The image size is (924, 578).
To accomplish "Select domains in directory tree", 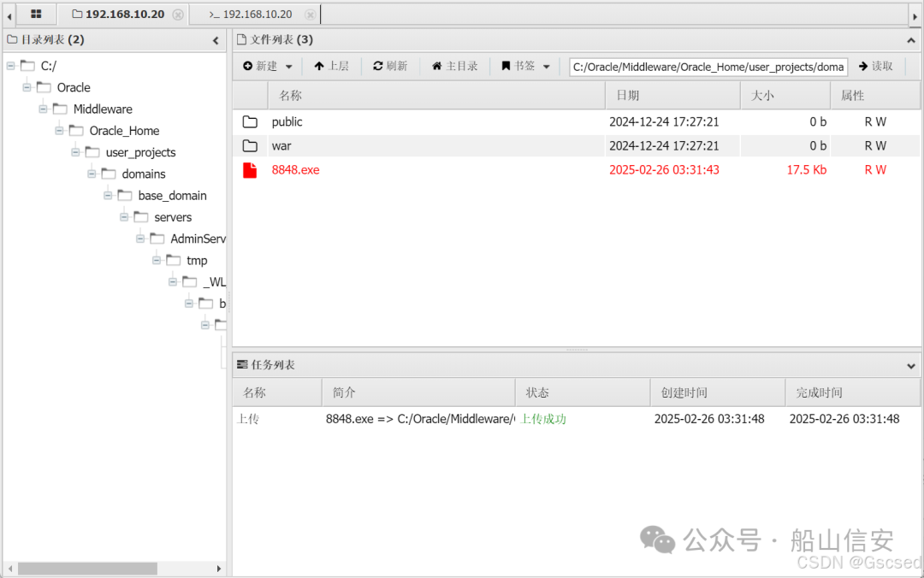I will [x=144, y=174].
